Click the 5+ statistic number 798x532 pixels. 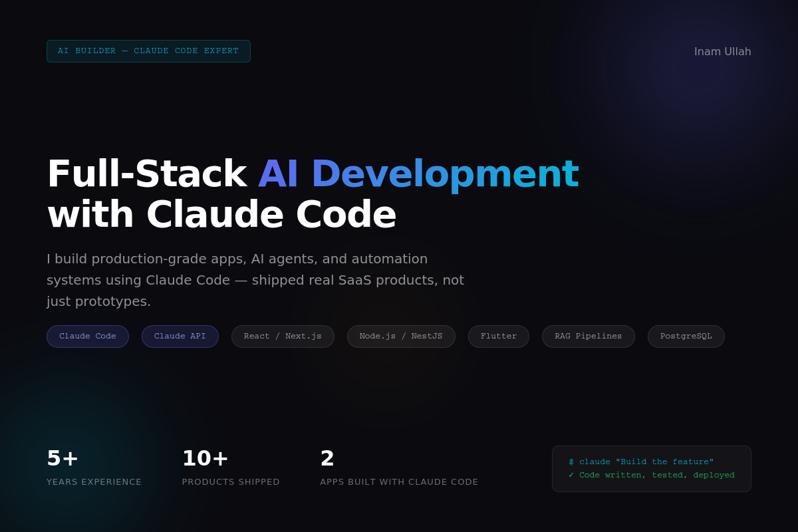(63, 458)
